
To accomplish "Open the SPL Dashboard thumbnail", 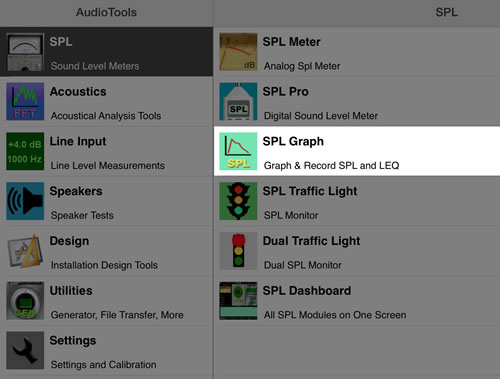I will tap(238, 301).
